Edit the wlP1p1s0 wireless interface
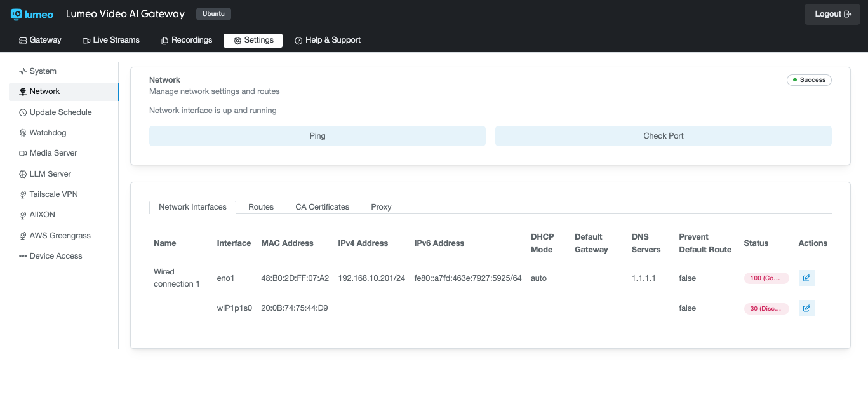The image size is (868, 413). (x=806, y=308)
